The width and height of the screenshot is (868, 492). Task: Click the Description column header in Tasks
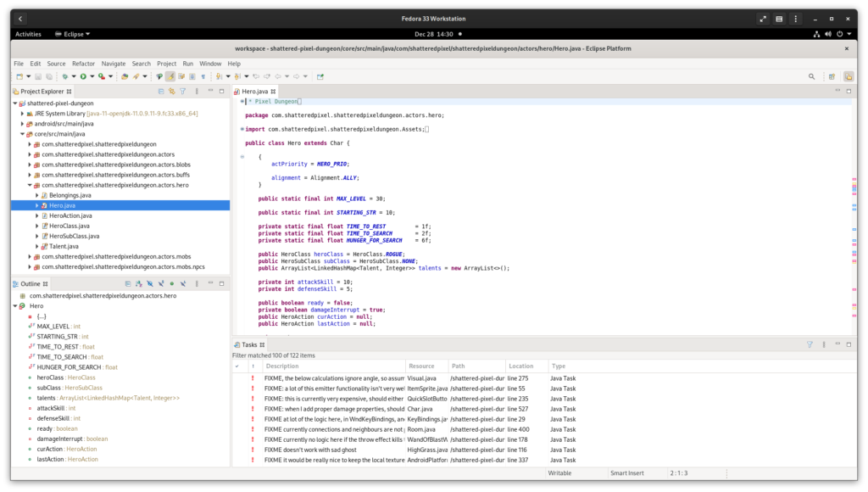[282, 366]
